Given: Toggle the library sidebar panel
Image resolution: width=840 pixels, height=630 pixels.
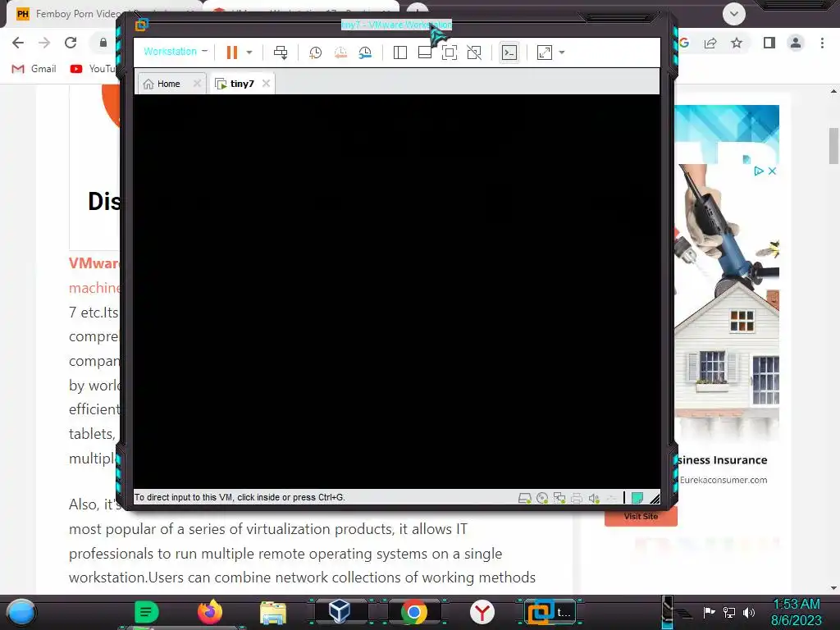Looking at the screenshot, I should pyautogui.click(x=399, y=52).
